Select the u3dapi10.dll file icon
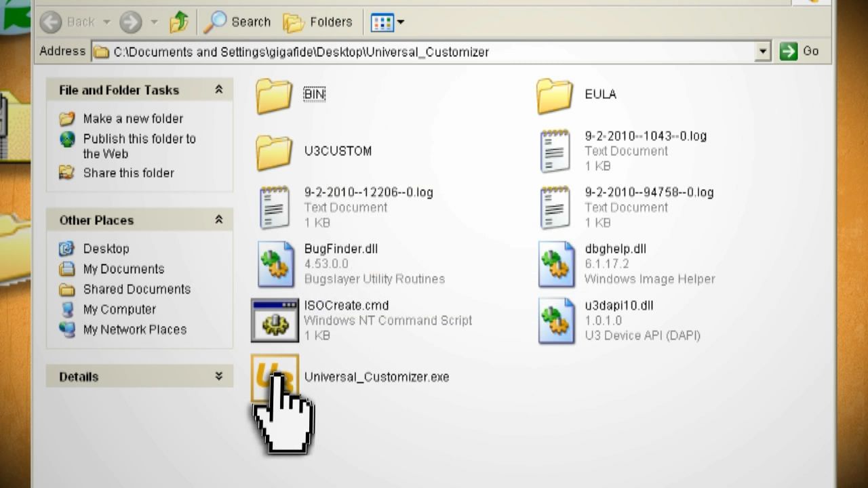This screenshot has width=868, height=488. click(557, 321)
